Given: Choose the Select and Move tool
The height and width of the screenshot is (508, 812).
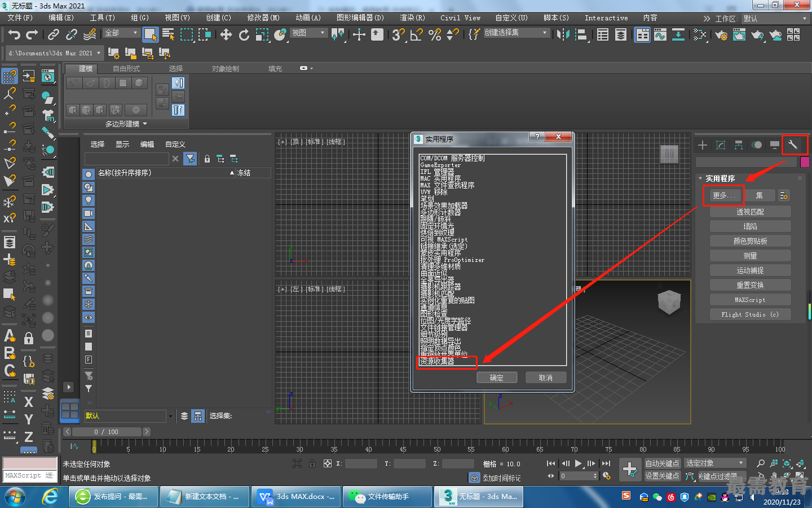Looking at the screenshot, I should (226, 35).
